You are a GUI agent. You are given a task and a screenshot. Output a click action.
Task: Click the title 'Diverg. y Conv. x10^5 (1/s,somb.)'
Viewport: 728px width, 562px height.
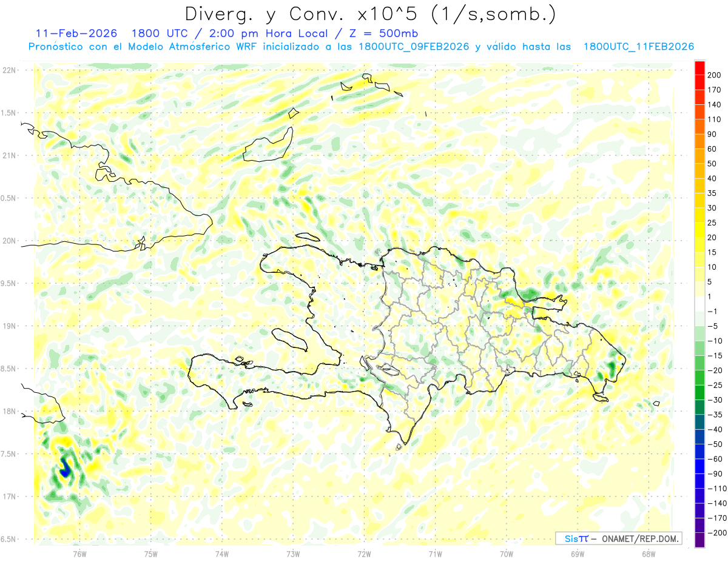tap(370, 14)
